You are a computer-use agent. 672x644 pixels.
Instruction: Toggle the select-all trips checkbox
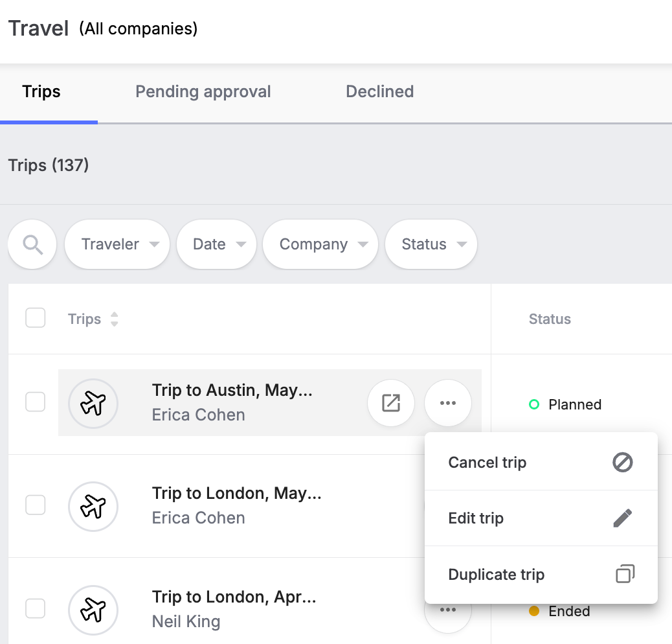point(35,317)
